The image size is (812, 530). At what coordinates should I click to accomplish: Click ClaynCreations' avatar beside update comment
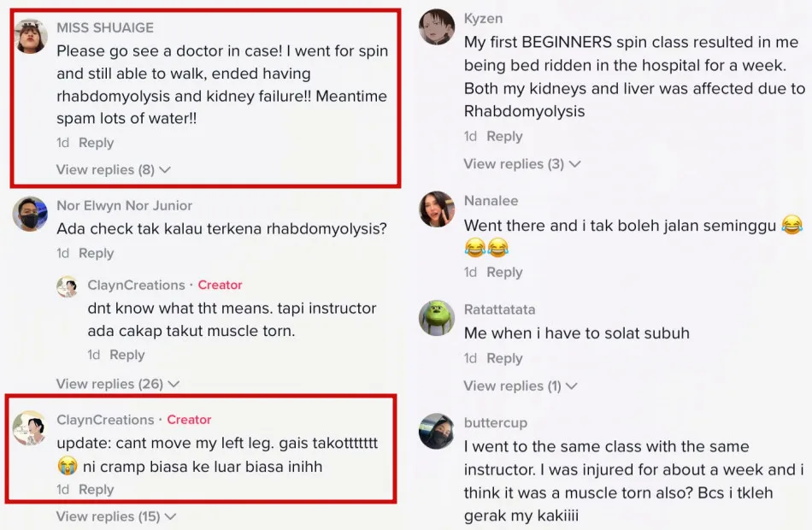31,427
